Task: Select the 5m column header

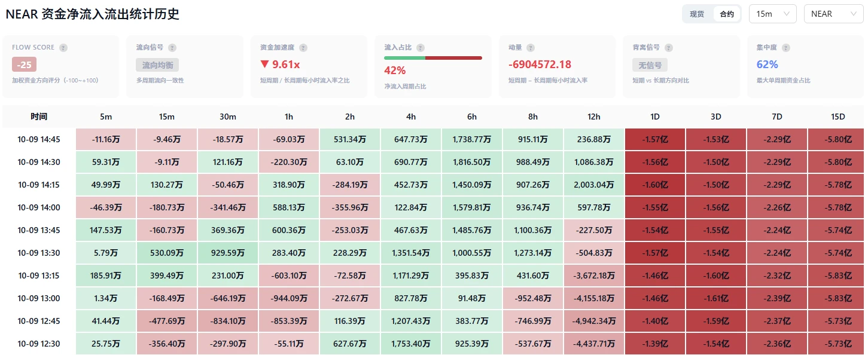Action: click(x=106, y=117)
